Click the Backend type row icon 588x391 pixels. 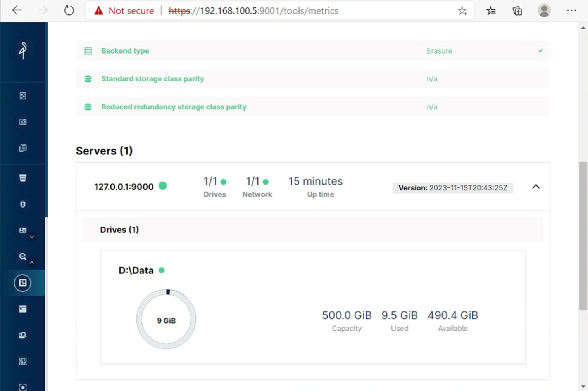tap(88, 51)
